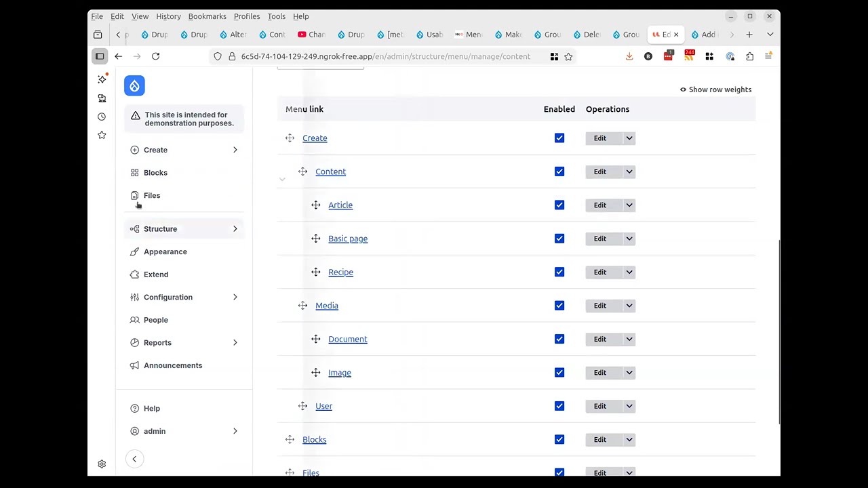Open the Profiles menu
868x488 pixels.
pos(247,16)
